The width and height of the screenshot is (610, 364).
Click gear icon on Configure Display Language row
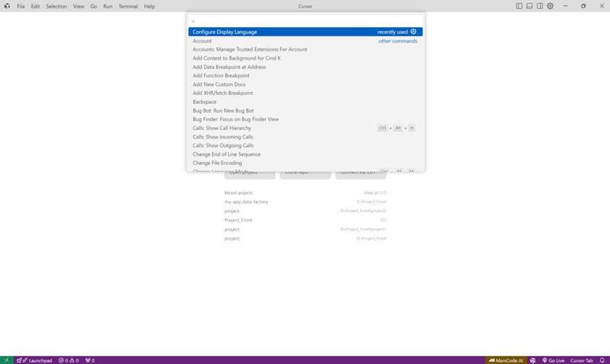coord(413,32)
